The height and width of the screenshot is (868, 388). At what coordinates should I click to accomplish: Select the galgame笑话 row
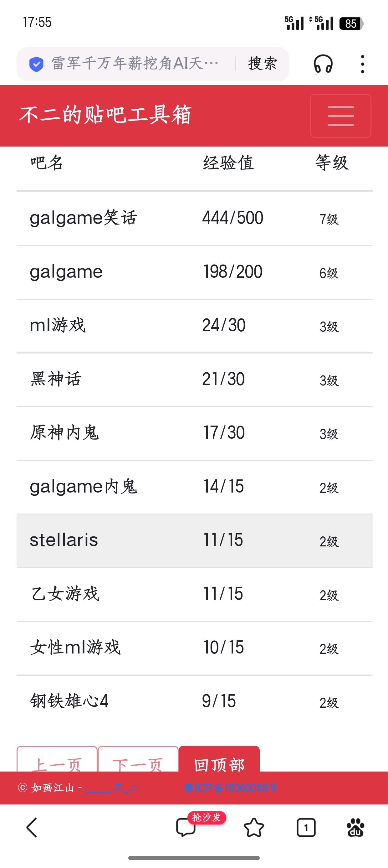[x=194, y=218]
